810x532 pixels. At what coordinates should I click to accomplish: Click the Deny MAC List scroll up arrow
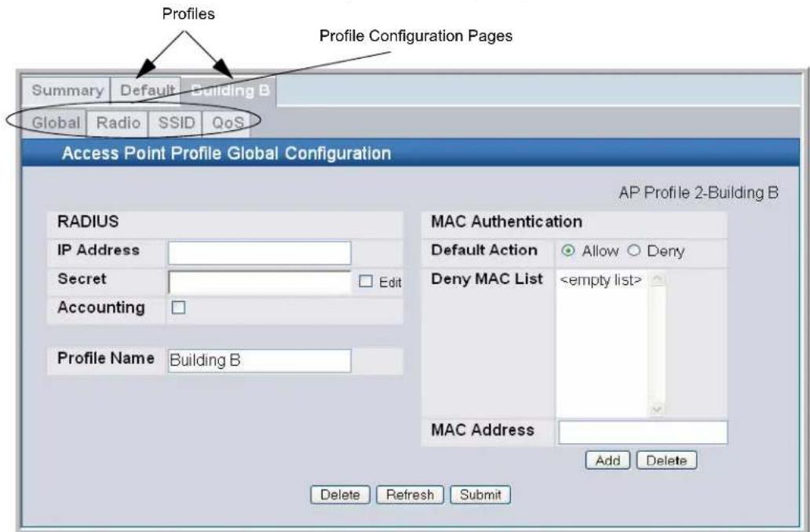tap(657, 279)
